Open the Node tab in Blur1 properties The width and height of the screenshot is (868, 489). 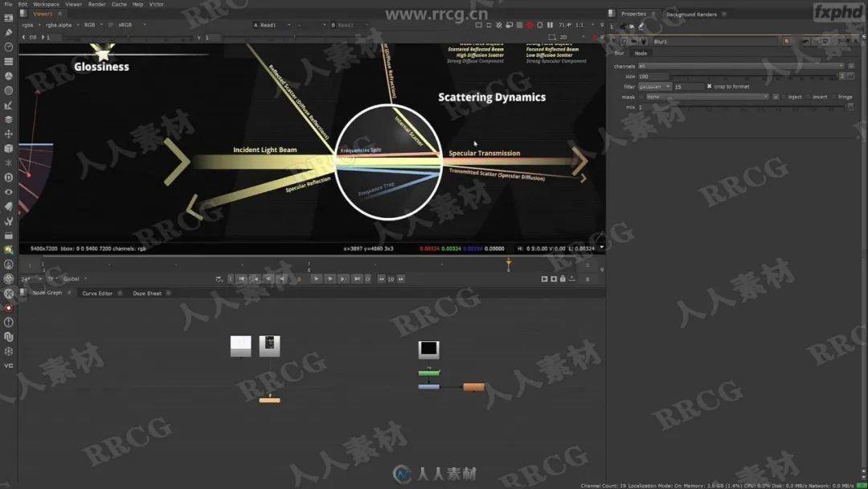point(641,53)
